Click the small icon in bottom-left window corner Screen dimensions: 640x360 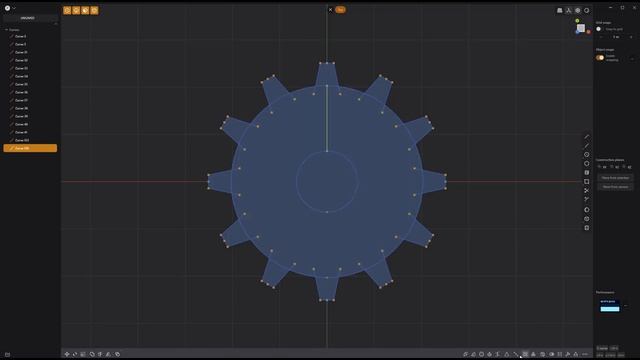[7, 355]
